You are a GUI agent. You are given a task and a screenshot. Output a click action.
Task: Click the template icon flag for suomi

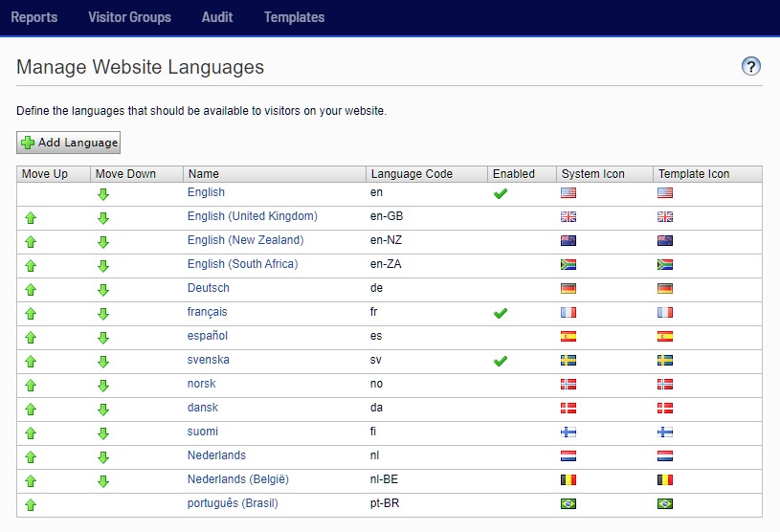(665, 432)
